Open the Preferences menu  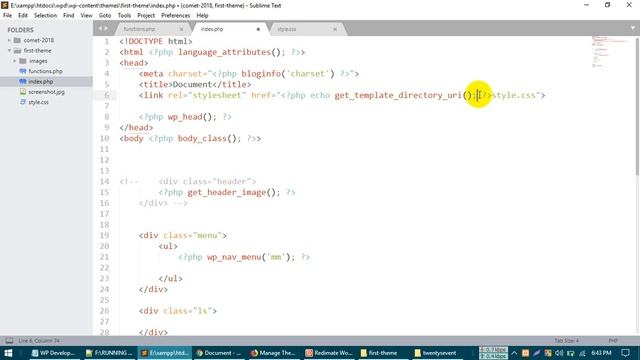176,16
